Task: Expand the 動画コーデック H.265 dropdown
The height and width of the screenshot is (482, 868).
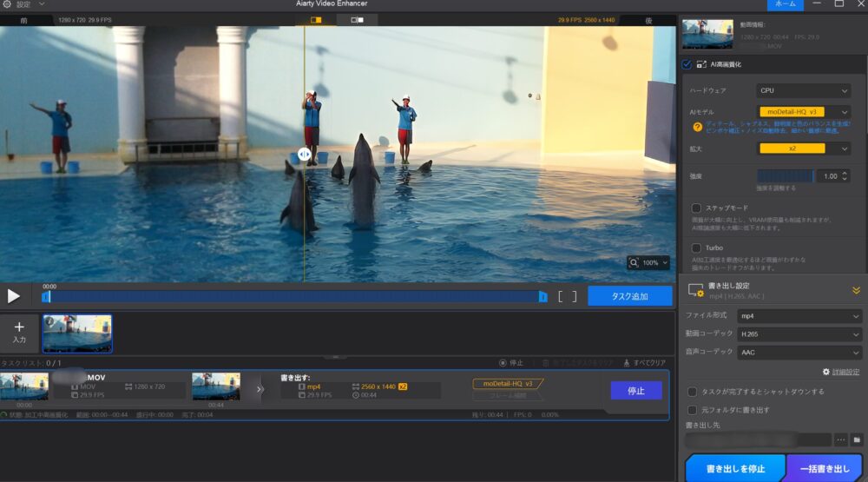Action: [798, 333]
